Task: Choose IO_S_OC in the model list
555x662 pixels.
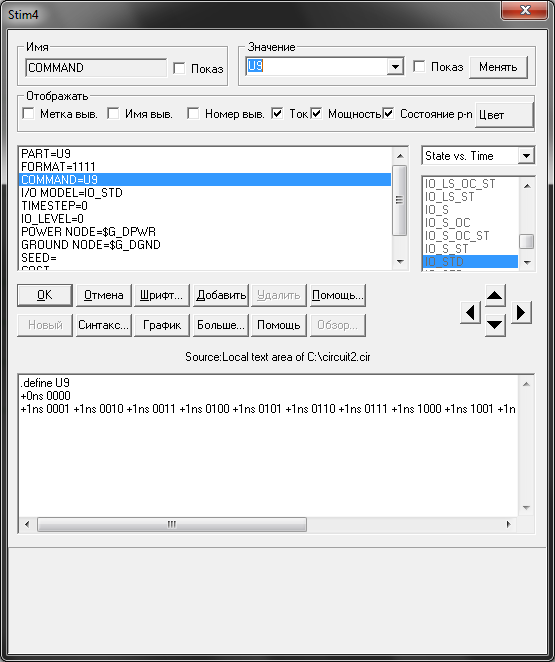Action: [x=471, y=223]
